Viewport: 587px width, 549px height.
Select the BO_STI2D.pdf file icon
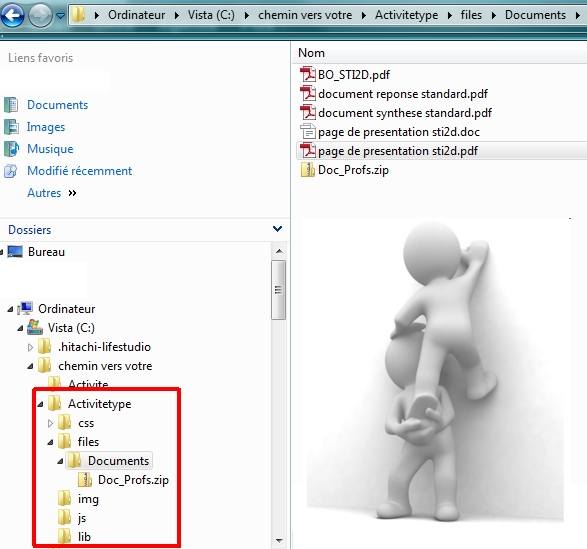308,74
